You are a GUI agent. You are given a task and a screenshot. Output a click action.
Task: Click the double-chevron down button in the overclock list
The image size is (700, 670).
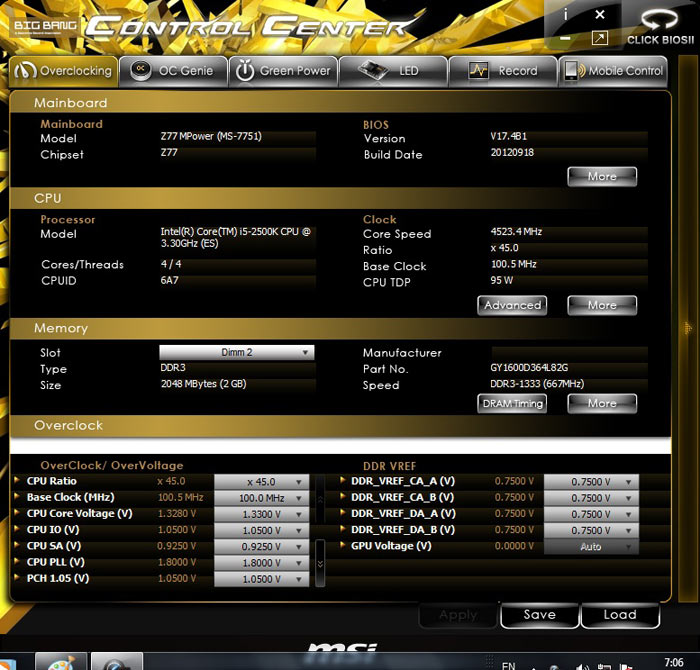click(x=320, y=563)
